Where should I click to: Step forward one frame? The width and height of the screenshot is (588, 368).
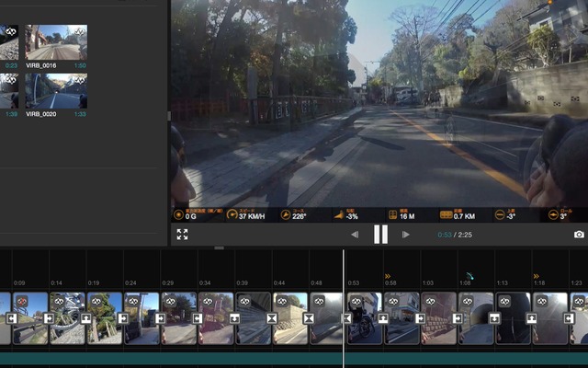click(405, 235)
